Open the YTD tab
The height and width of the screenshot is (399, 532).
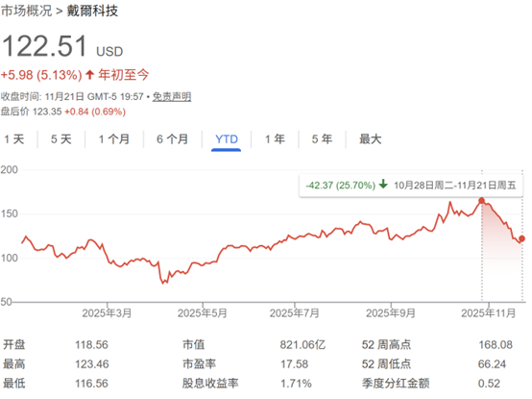pos(227,139)
